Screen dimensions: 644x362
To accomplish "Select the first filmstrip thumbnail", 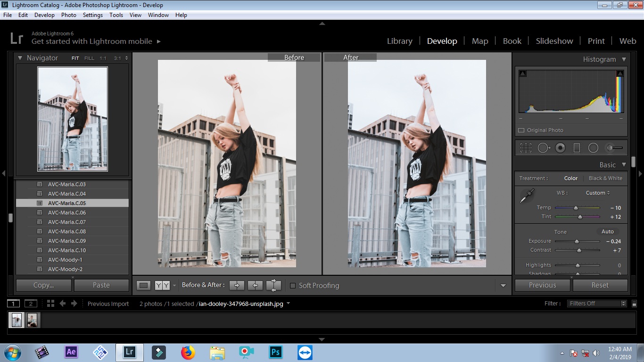I will [x=17, y=320].
